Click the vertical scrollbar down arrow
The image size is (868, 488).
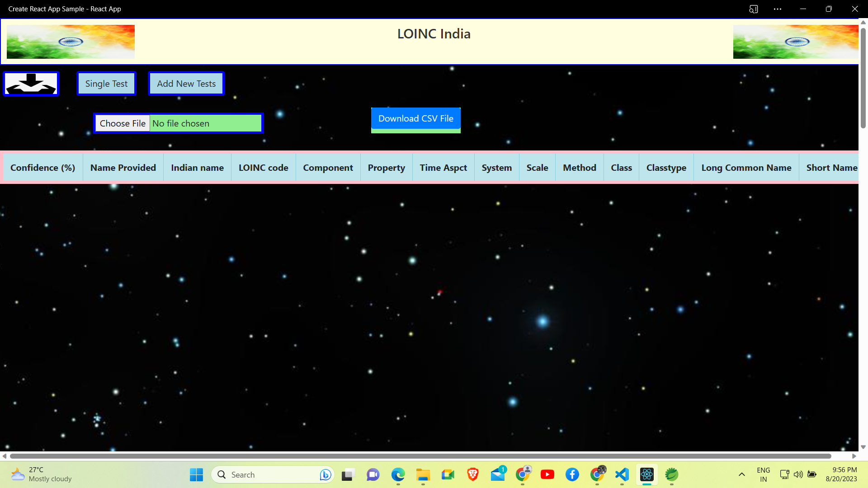863,447
